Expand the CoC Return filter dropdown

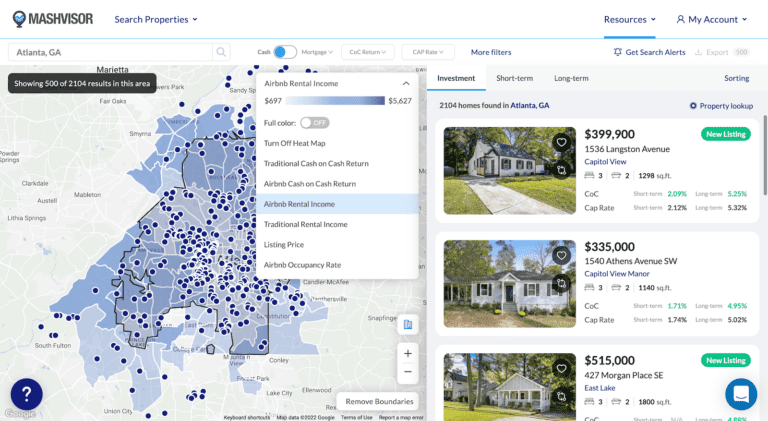pos(367,52)
